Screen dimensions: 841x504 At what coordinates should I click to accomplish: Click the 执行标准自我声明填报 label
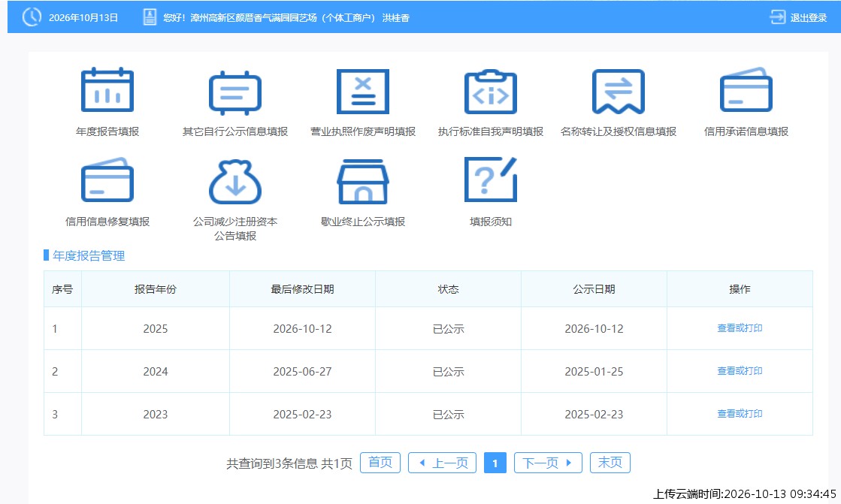point(490,131)
